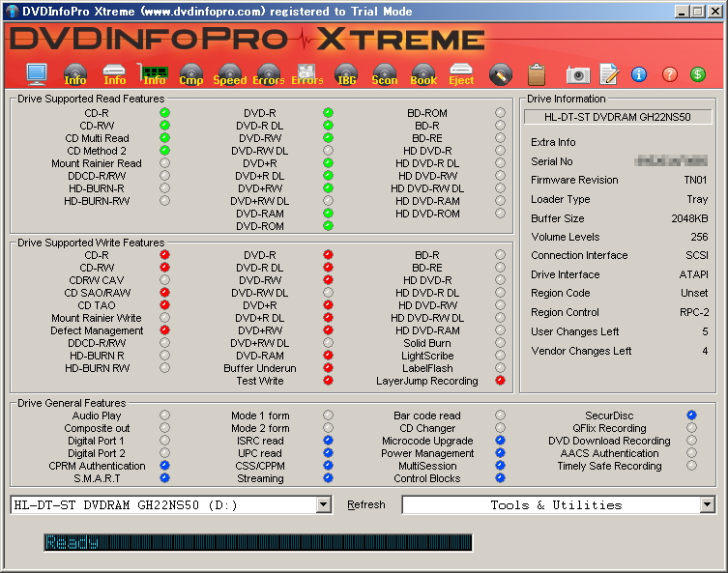The width and height of the screenshot is (728, 573).
Task: Click the 'Volume Levels' value '256'
Action: pos(699,237)
